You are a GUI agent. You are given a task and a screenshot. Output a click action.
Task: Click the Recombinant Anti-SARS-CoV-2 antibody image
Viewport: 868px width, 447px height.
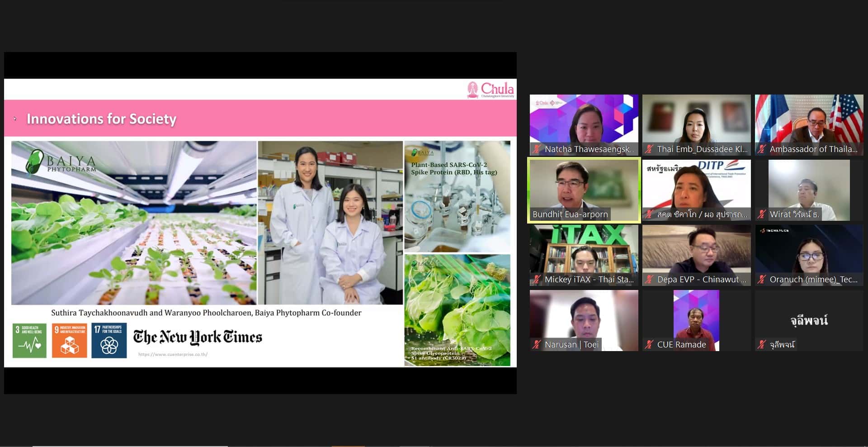point(457,310)
